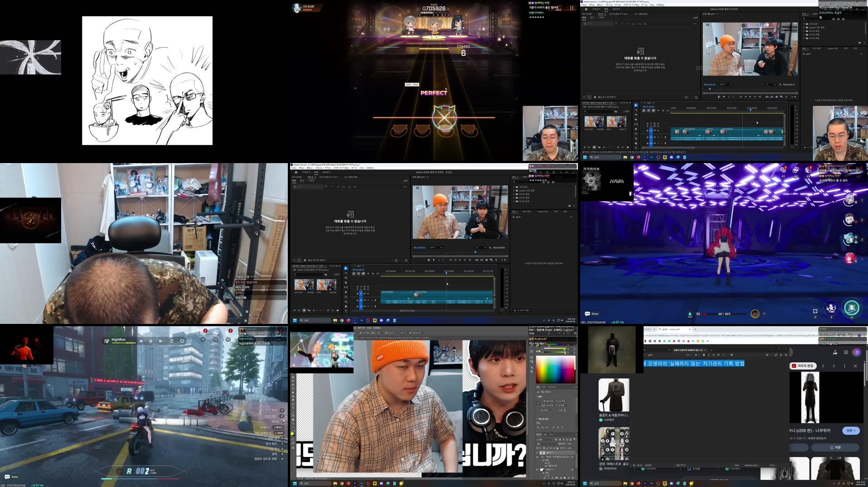The width and height of the screenshot is (868, 487).
Task: Click the repeat icon in NightRun music player
Action: (171, 341)
